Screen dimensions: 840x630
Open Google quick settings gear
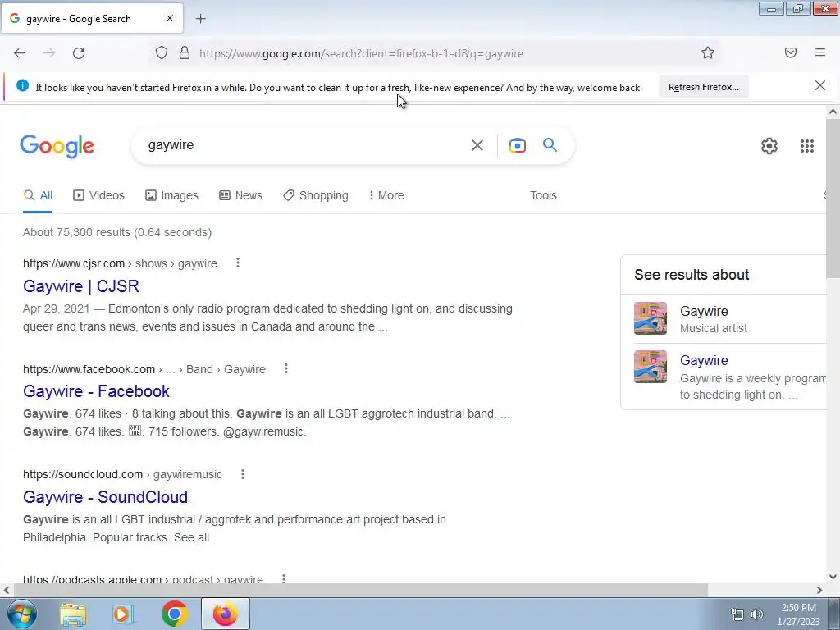769,146
